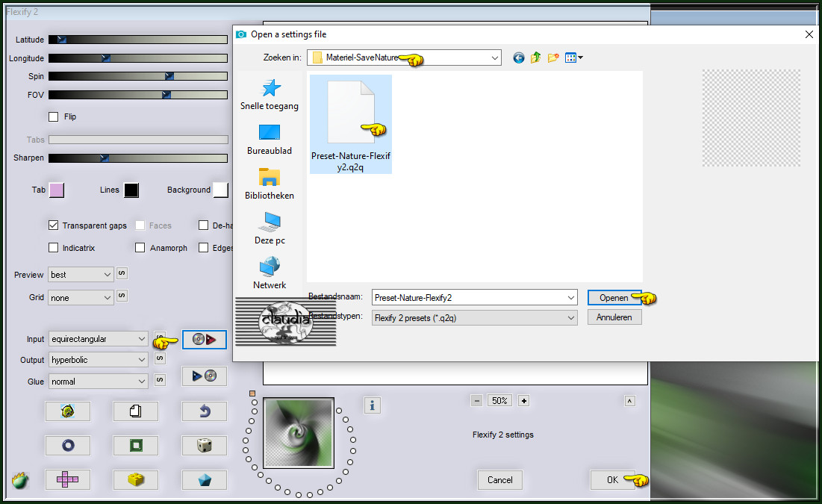Open the Lines color swatch
The height and width of the screenshot is (504, 822).
[131, 190]
